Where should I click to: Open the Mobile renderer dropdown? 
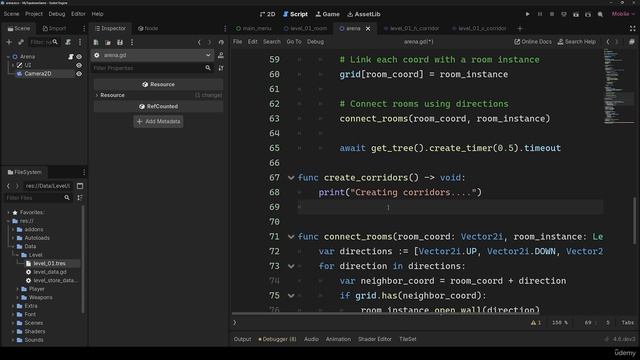623,14
